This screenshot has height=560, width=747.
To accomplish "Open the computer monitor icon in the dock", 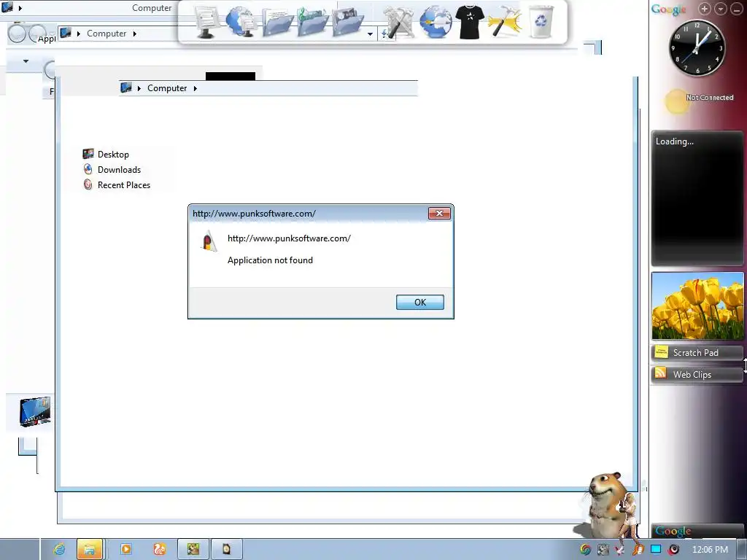I will (x=206, y=22).
